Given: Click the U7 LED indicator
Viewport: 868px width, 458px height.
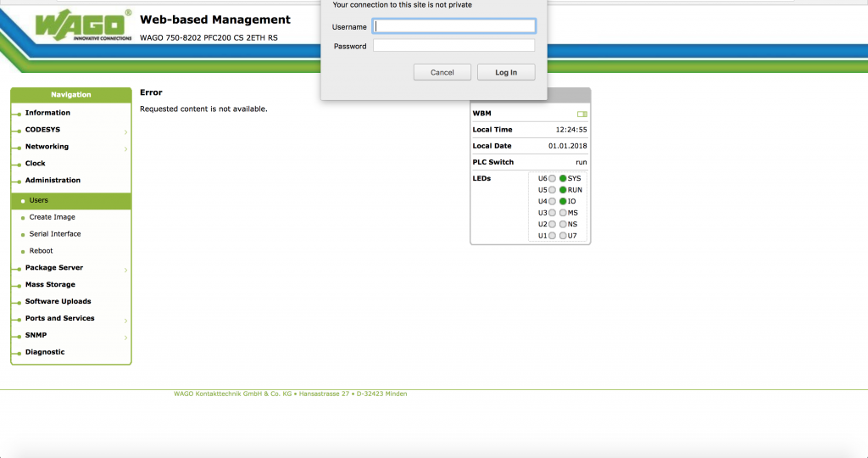Looking at the screenshot, I should click(x=562, y=236).
